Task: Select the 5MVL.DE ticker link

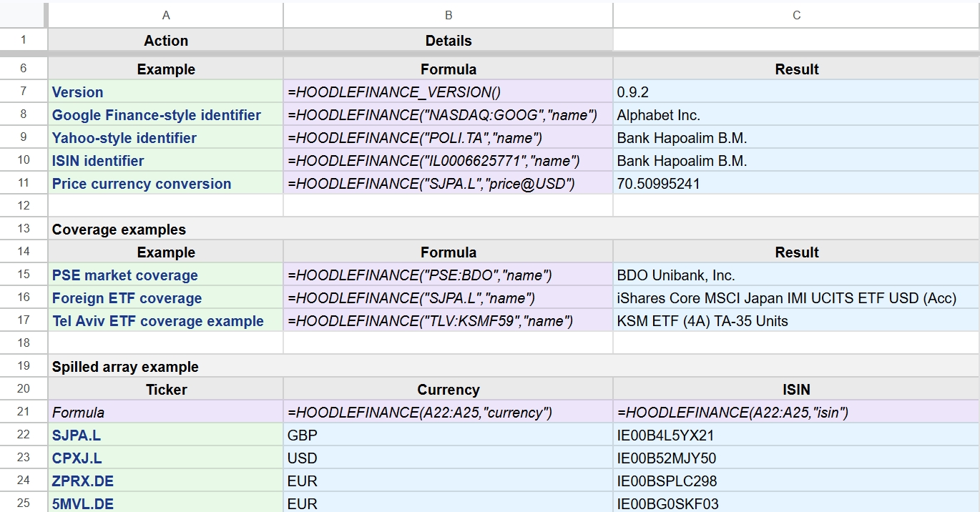Action: click(80, 503)
